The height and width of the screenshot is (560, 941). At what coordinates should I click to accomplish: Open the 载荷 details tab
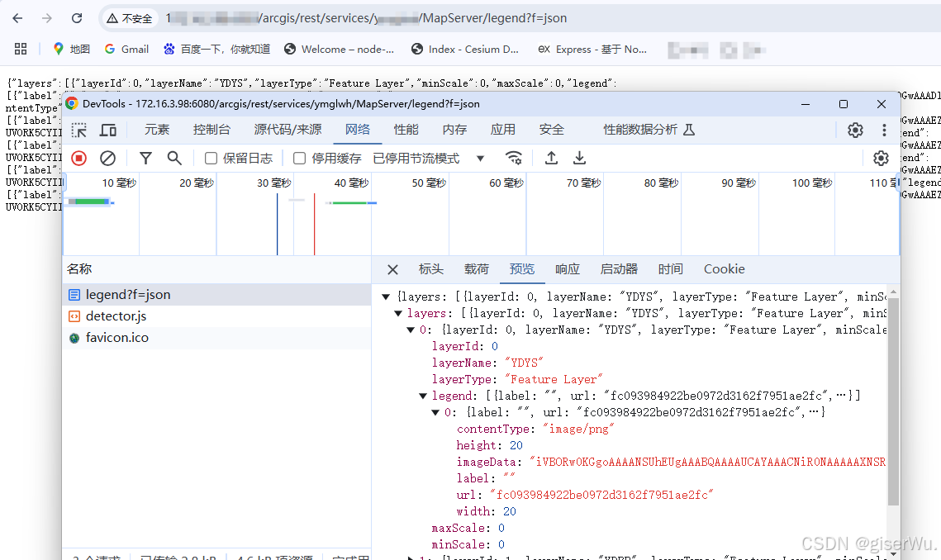[477, 269]
